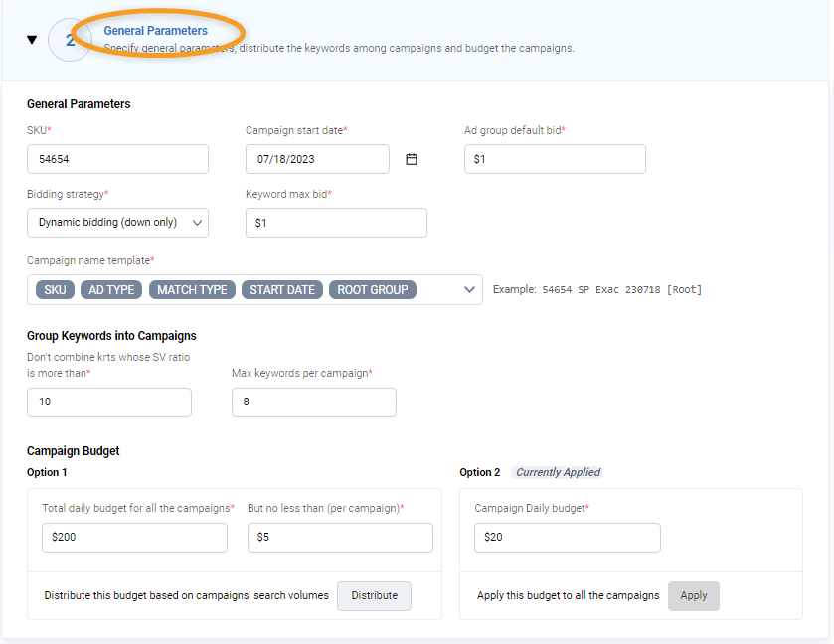The height and width of the screenshot is (644, 834).
Task: Focus the Ad group default bid field
Action: (x=555, y=159)
